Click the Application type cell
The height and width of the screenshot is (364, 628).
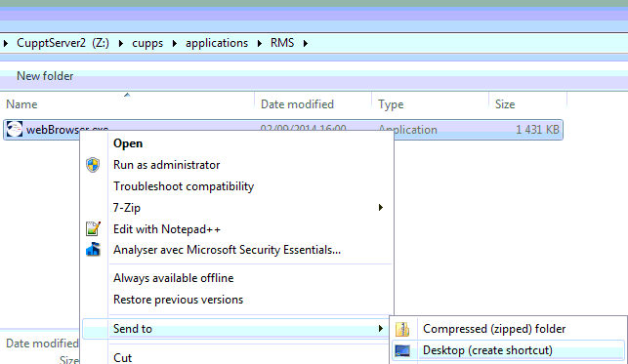[x=407, y=130]
